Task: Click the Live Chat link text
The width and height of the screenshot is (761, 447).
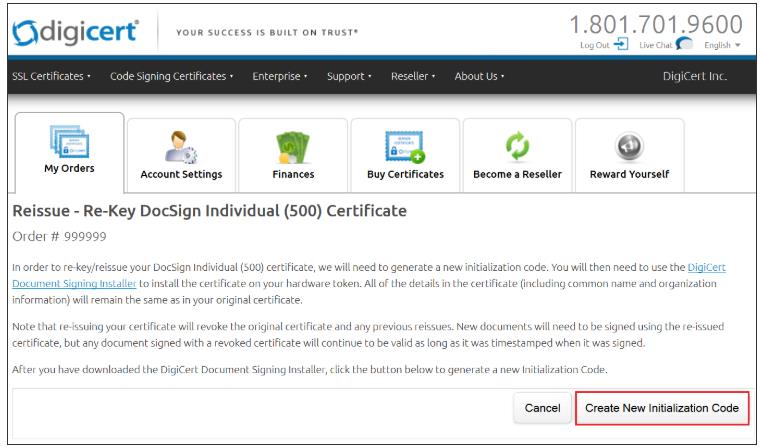Action: coord(655,45)
